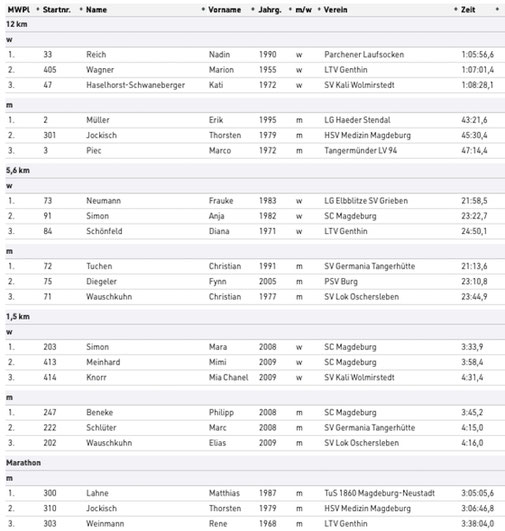The width and height of the screenshot is (505, 531).
Task: Select the Müller Erik row
Action: (x=255, y=120)
